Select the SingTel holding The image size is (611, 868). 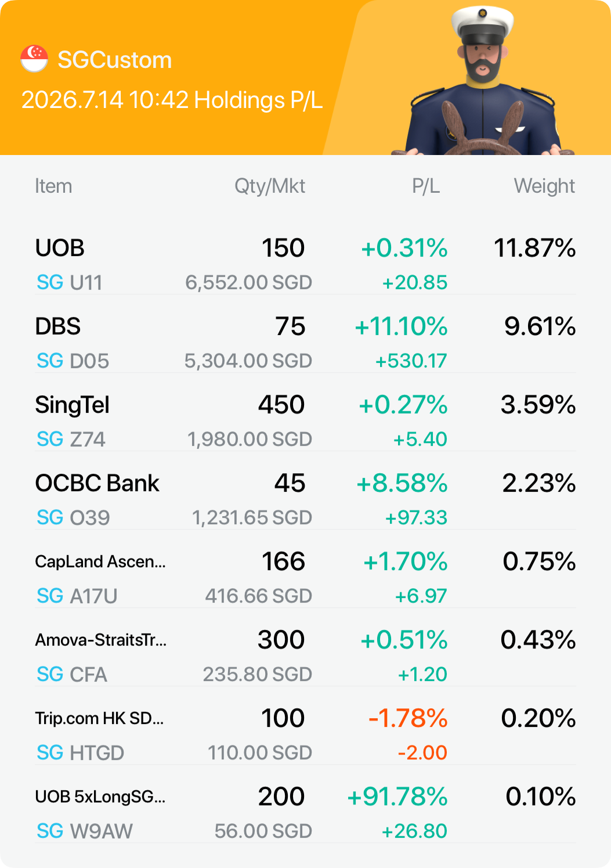(x=305, y=420)
